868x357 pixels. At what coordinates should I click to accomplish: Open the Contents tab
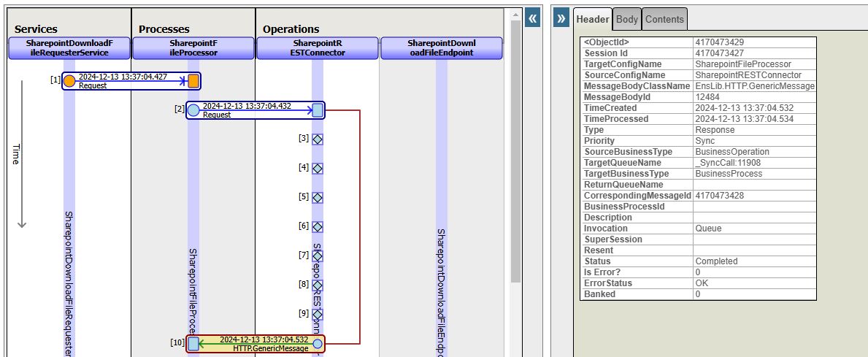pos(664,19)
